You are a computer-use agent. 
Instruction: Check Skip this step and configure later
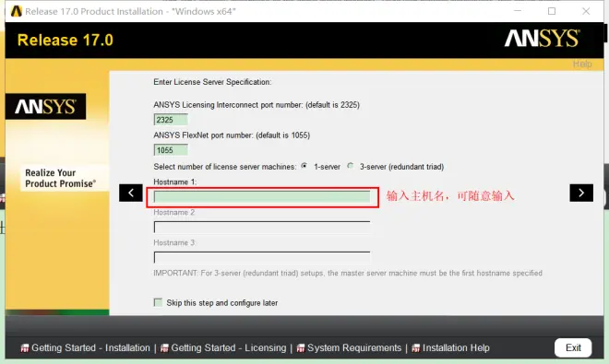tap(158, 302)
